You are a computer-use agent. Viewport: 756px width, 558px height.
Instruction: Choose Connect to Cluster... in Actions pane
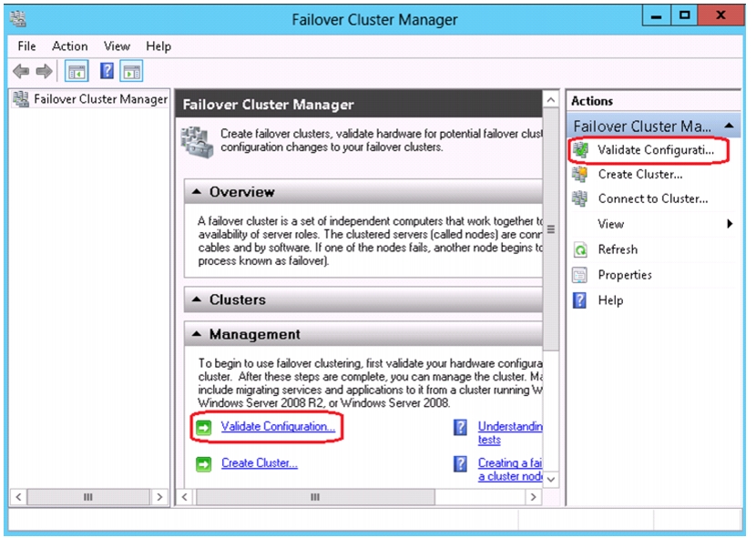(x=653, y=198)
